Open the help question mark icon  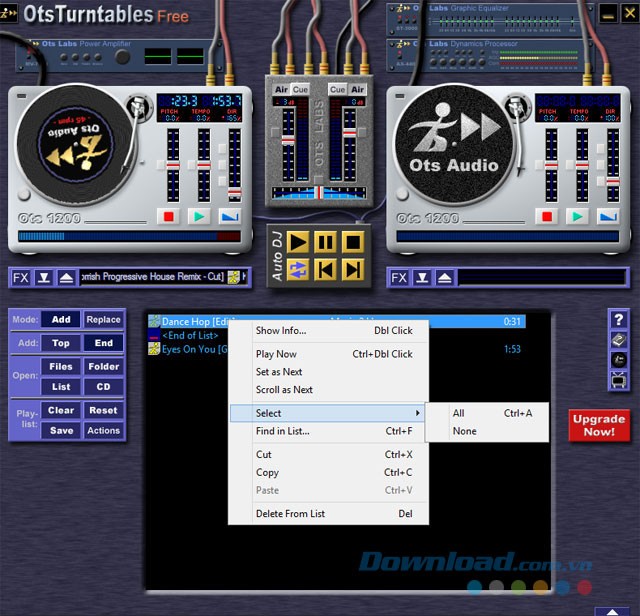tap(619, 319)
